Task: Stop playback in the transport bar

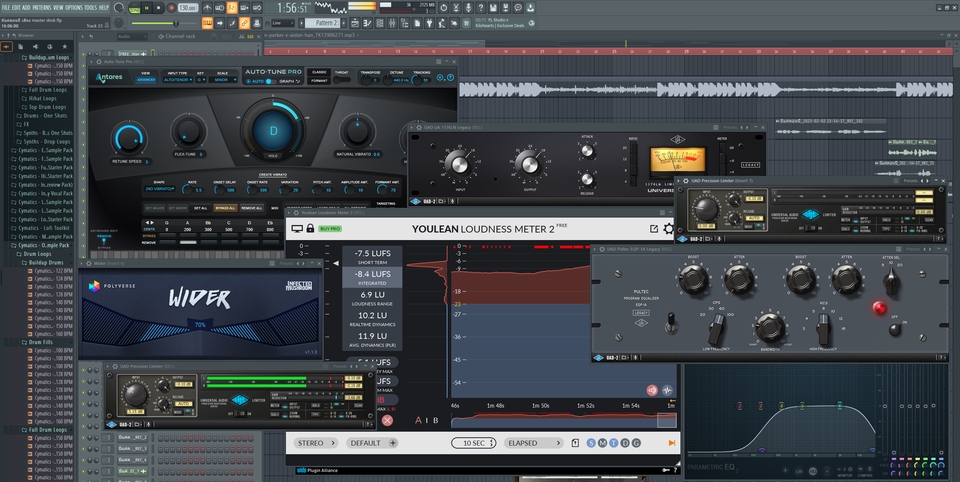Action: (x=158, y=7)
